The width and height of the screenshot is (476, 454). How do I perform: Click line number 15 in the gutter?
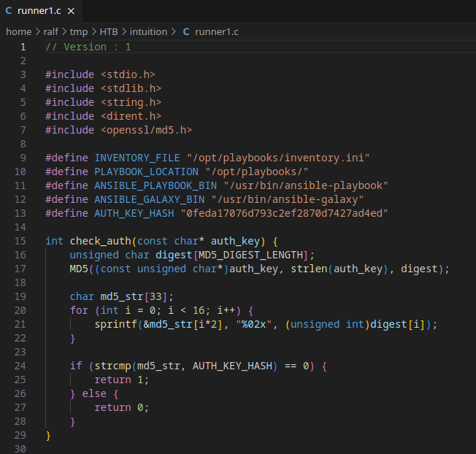pos(20,241)
